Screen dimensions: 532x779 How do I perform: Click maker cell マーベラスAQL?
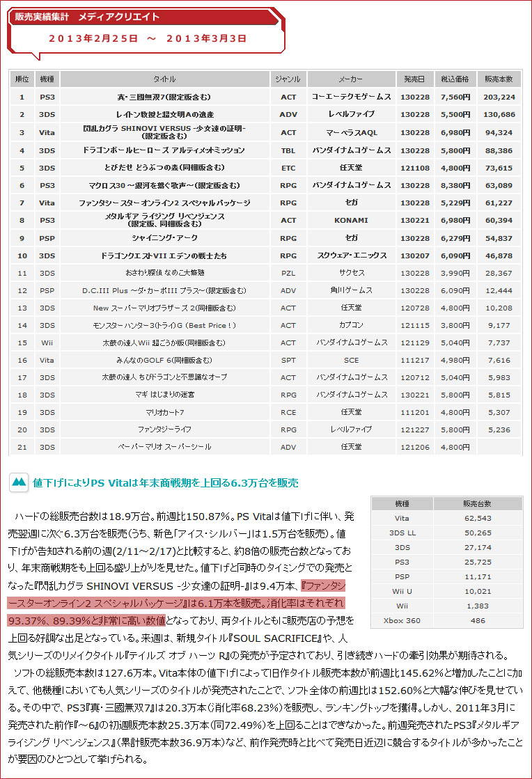pos(351,132)
